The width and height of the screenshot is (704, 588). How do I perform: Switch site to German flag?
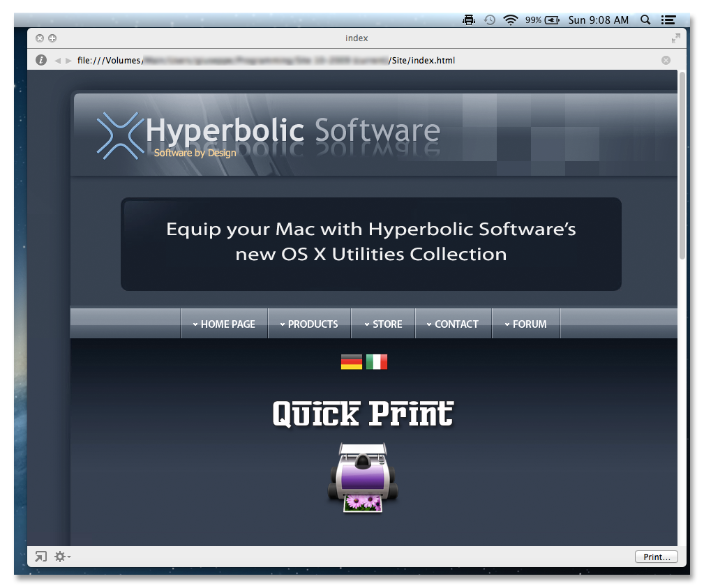pyautogui.click(x=351, y=362)
